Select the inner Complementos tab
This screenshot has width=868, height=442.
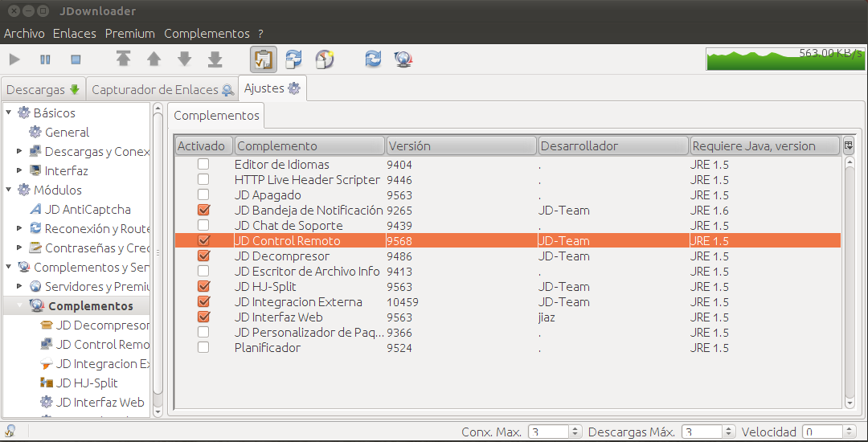[216, 116]
